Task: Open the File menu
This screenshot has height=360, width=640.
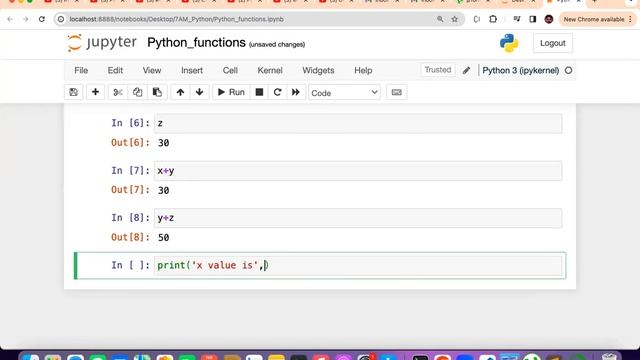Action: click(81, 70)
